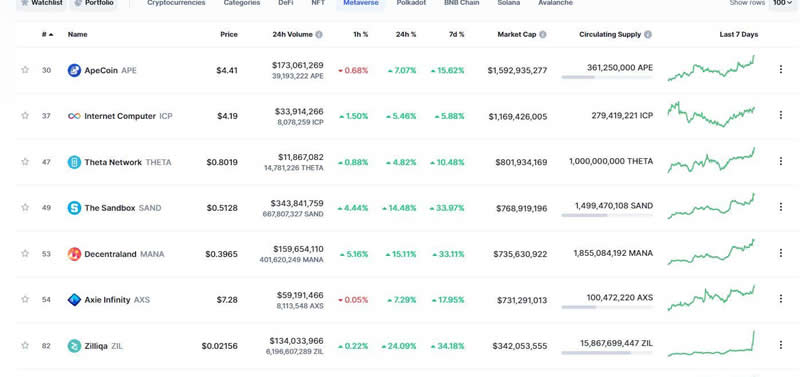This screenshot has height=377, width=800.
Task: Sort the table by Price column header
Action: [x=229, y=35]
